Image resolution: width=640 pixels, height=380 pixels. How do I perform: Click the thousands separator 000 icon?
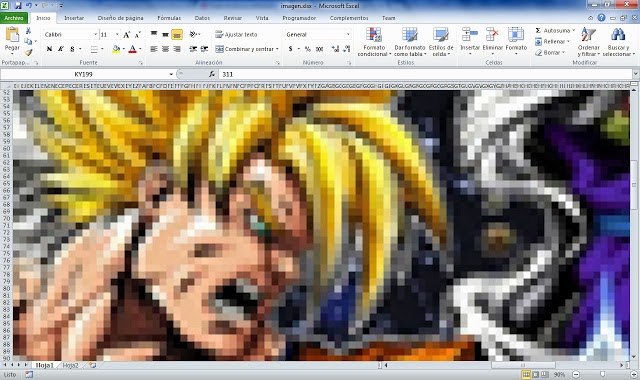click(320, 49)
